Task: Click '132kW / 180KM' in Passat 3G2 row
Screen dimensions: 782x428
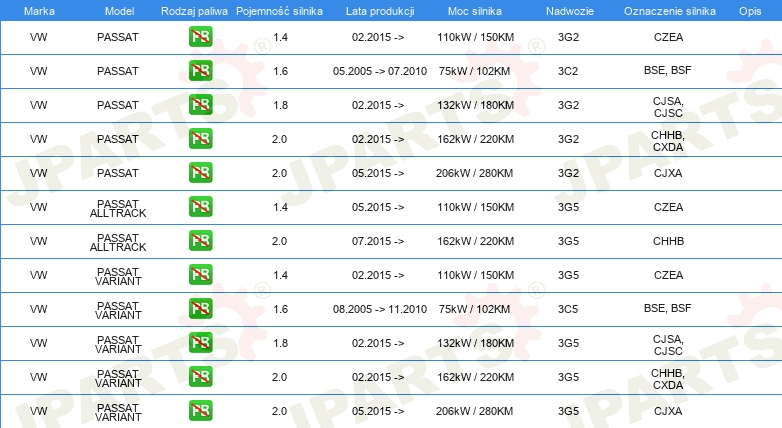Action: tap(475, 105)
